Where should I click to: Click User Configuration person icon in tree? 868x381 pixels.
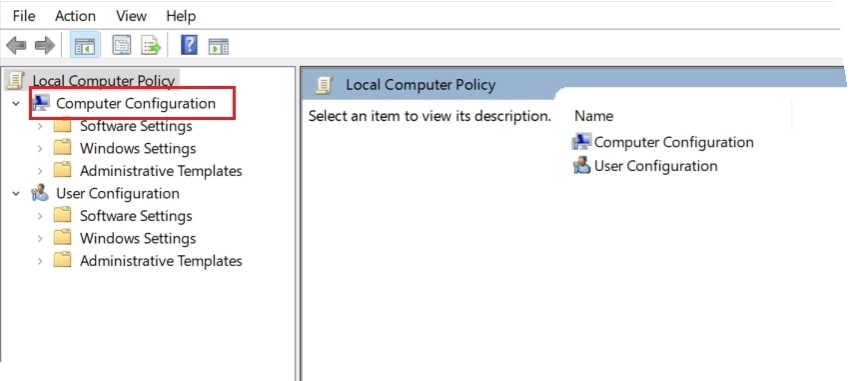[40, 193]
